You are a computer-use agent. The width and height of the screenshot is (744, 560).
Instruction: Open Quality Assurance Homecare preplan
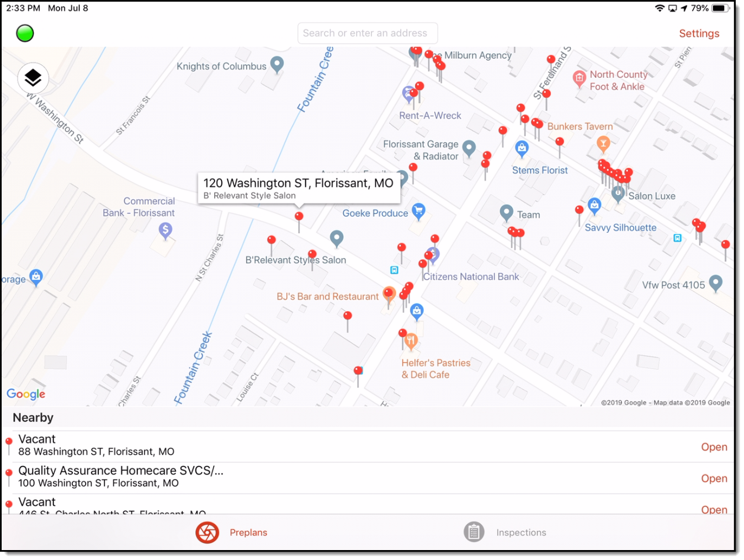(714, 478)
